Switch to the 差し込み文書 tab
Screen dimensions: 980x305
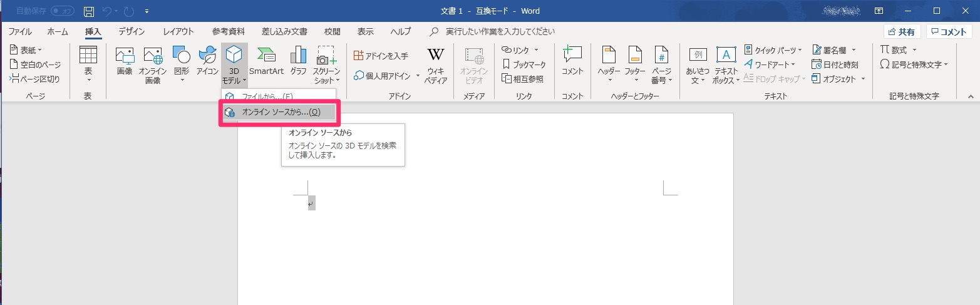(284, 31)
